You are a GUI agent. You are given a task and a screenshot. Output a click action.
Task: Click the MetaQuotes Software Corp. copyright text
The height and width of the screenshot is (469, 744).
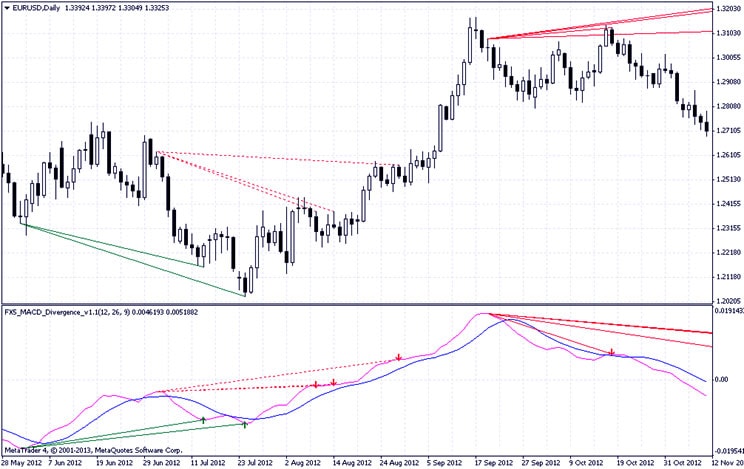(x=120, y=452)
